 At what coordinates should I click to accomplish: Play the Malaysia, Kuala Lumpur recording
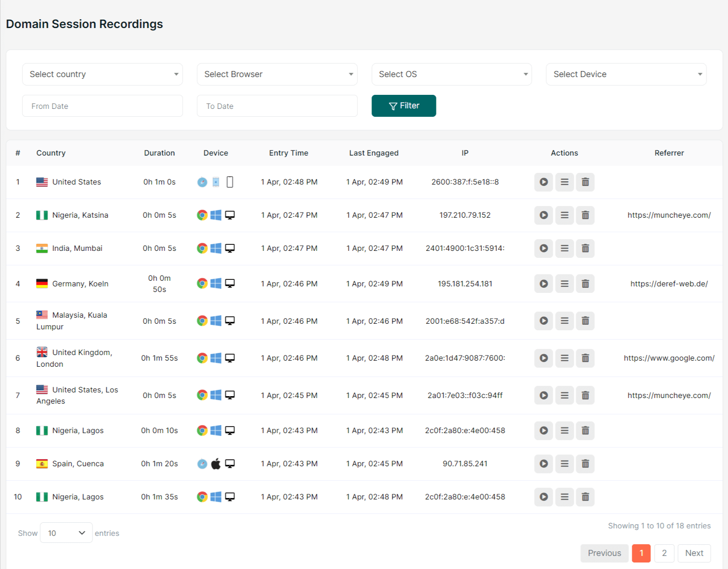[x=543, y=321]
